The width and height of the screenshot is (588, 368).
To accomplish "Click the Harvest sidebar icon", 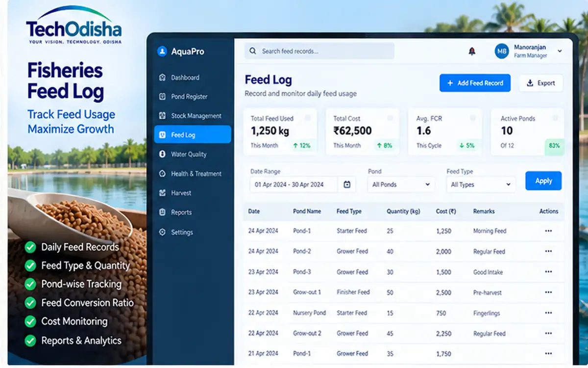I will pyautogui.click(x=163, y=193).
